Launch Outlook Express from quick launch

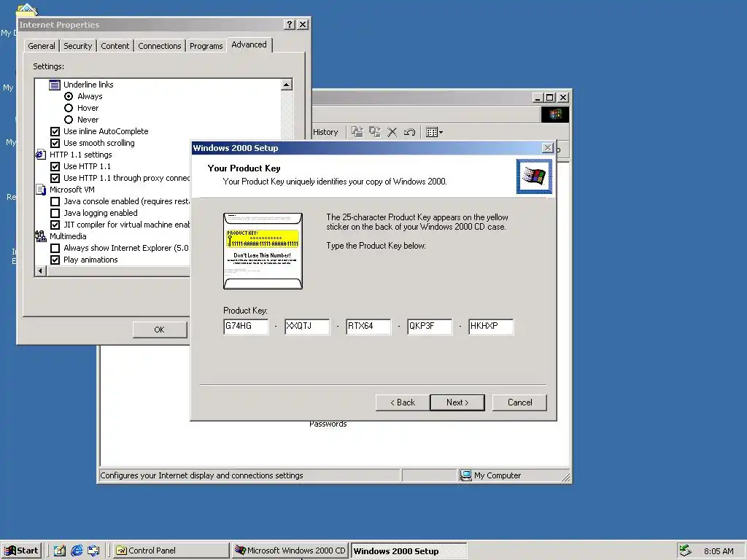pyautogui.click(x=93, y=551)
